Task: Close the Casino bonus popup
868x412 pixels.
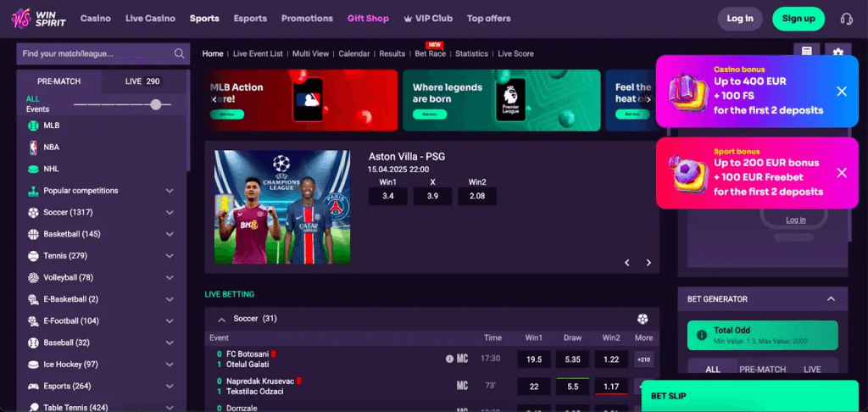Action: (x=842, y=92)
